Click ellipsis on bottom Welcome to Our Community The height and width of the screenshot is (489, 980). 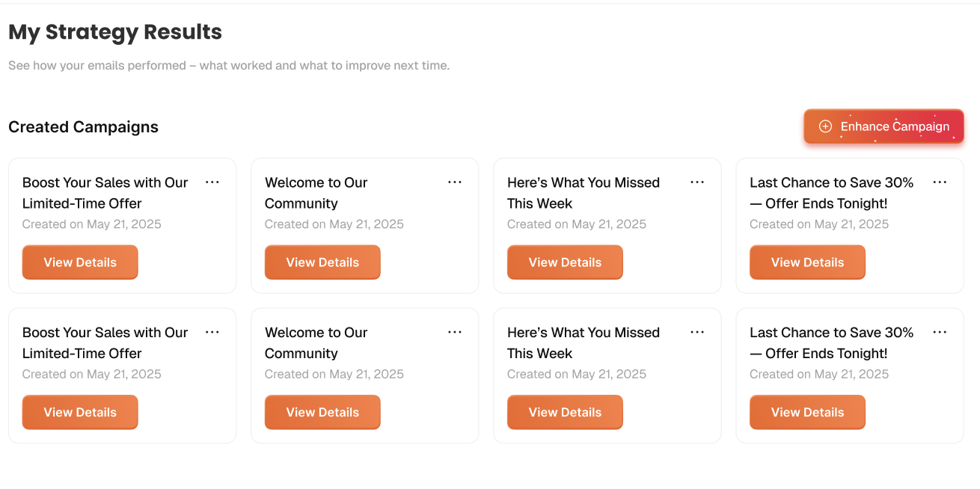click(454, 331)
